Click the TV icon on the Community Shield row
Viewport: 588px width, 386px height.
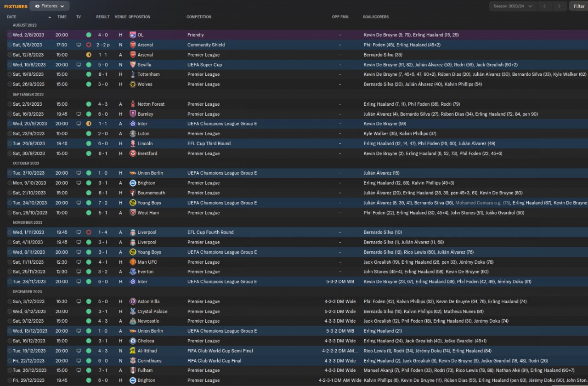79,45
